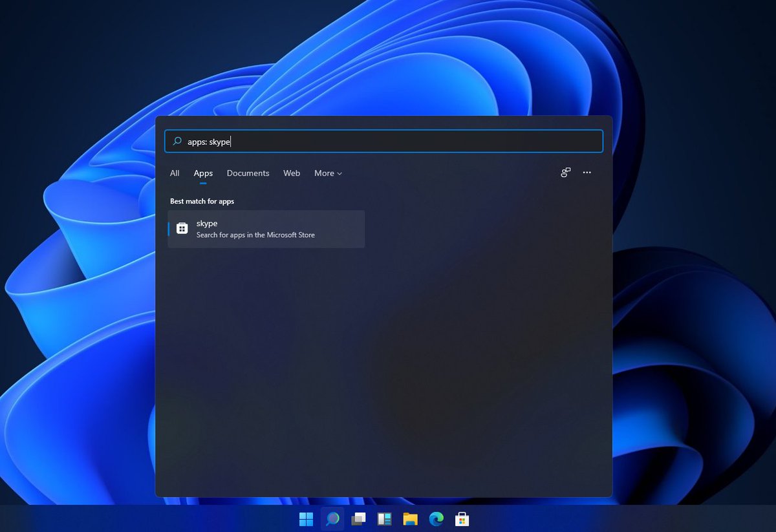Open the Windows Start button on the taskbar
Image resolution: width=776 pixels, height=532 pixels.
pos(306,519)
